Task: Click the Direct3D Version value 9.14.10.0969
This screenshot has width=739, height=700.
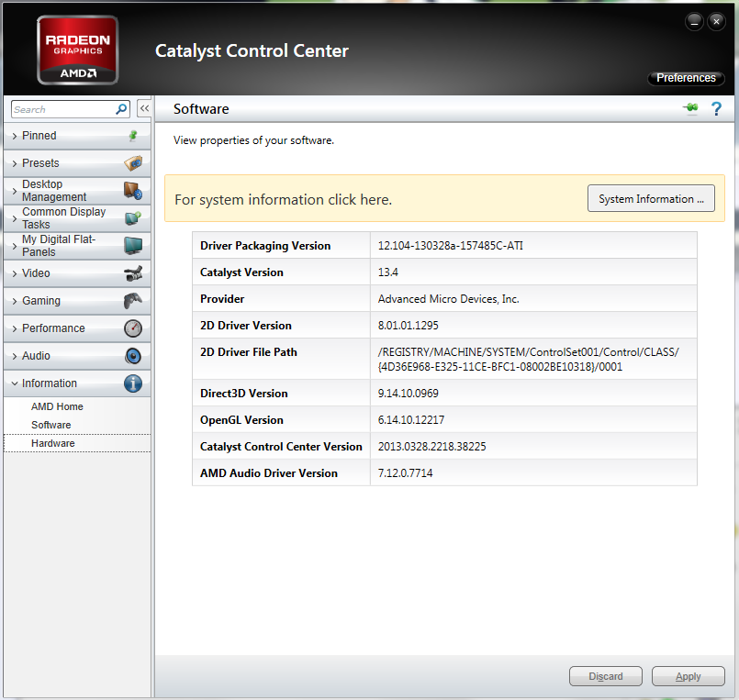Action: tap(409, 394)
